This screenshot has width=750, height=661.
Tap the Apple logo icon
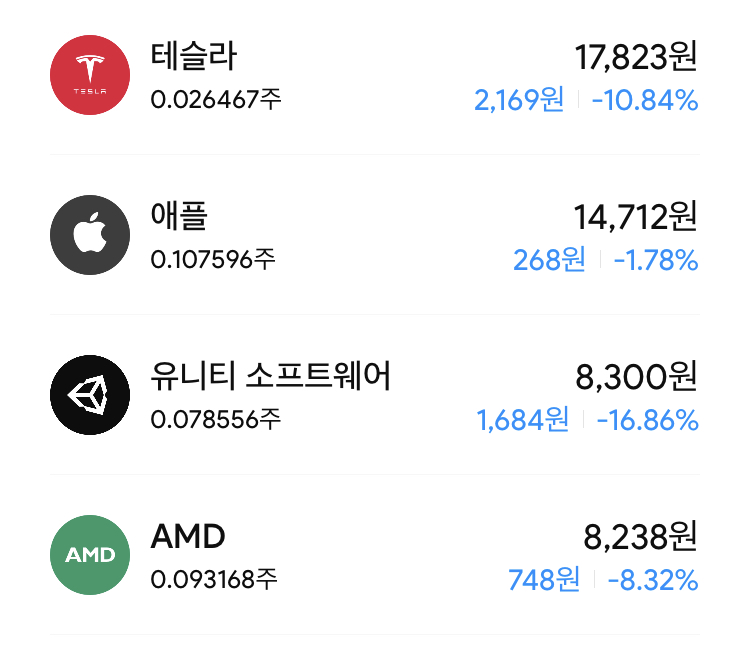[90, 235]
